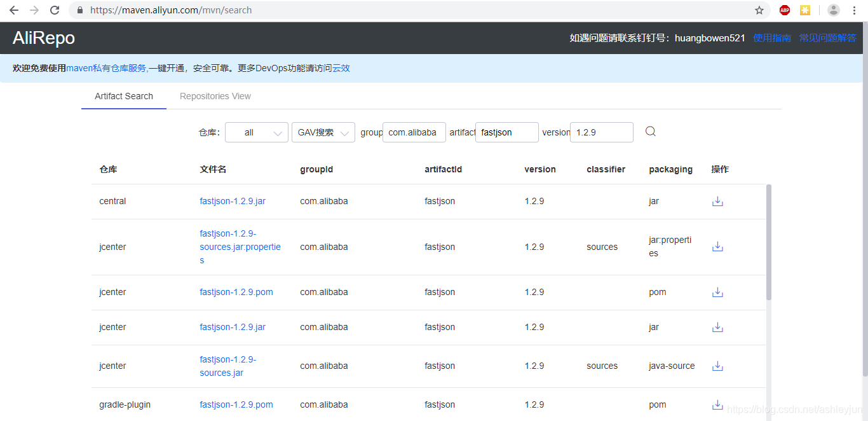
Task: Open the GAV搜索 search type dropdown
Action: point(323,132)
